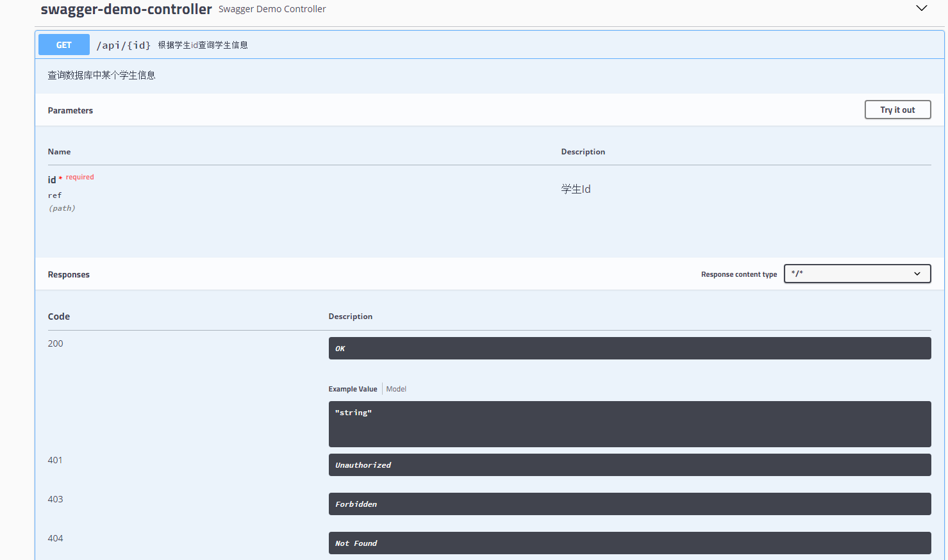Collapse the swagger-demo-controller section chevron
This screenshot has width=948, height=560.
pos(921,8)
